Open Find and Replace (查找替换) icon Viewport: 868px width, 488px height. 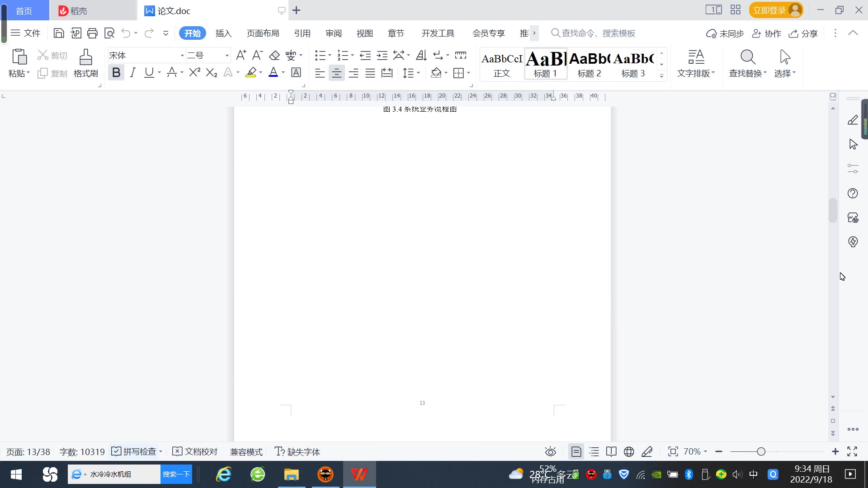click(747, 58)
